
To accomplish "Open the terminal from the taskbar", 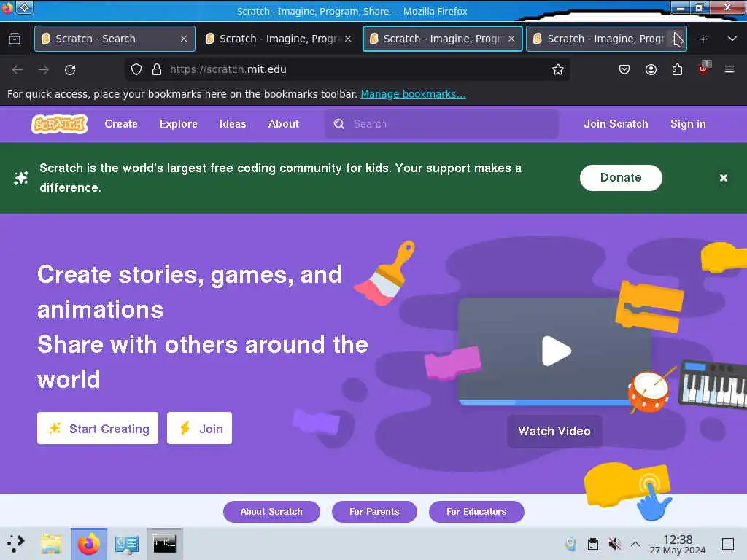I will tap(164, 543).
